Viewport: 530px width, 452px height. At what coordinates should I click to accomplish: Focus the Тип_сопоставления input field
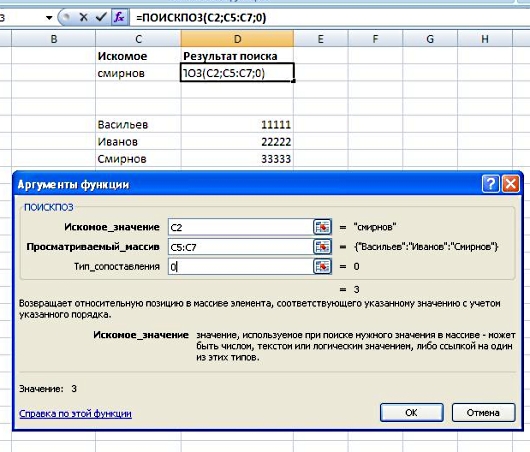(241, 266)
